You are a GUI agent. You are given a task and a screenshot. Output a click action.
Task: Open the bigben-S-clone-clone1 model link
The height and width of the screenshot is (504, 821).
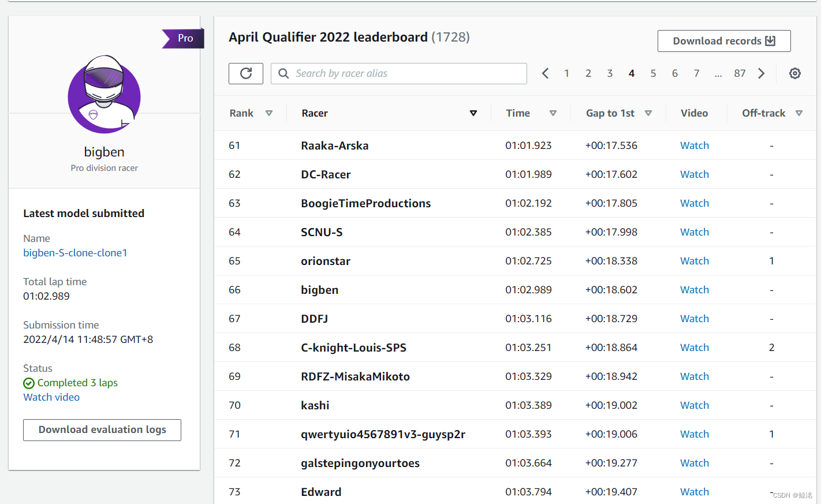75,253
